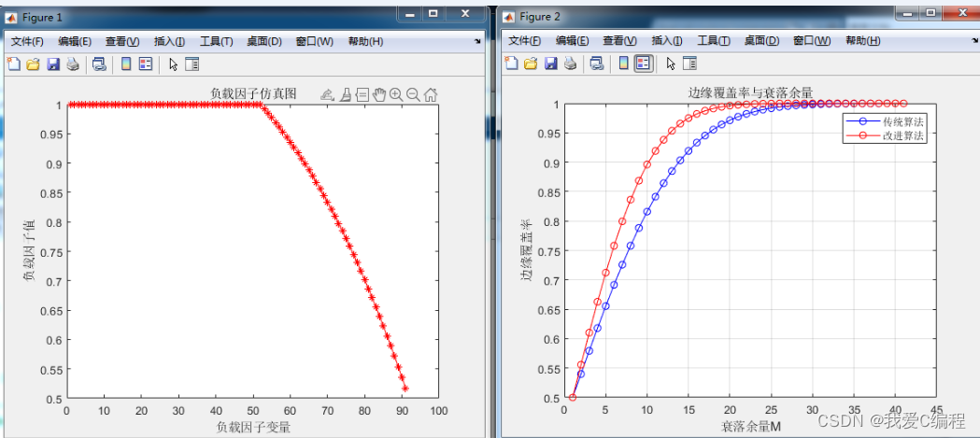
Task: Insert legend via Figure 1 toolbar
Action: point(146,64)
